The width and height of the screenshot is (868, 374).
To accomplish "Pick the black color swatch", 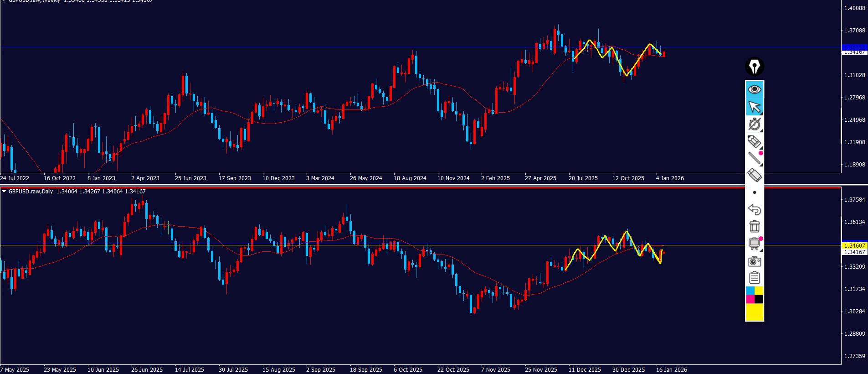I will pyautogui.click(x=759, y=299).
